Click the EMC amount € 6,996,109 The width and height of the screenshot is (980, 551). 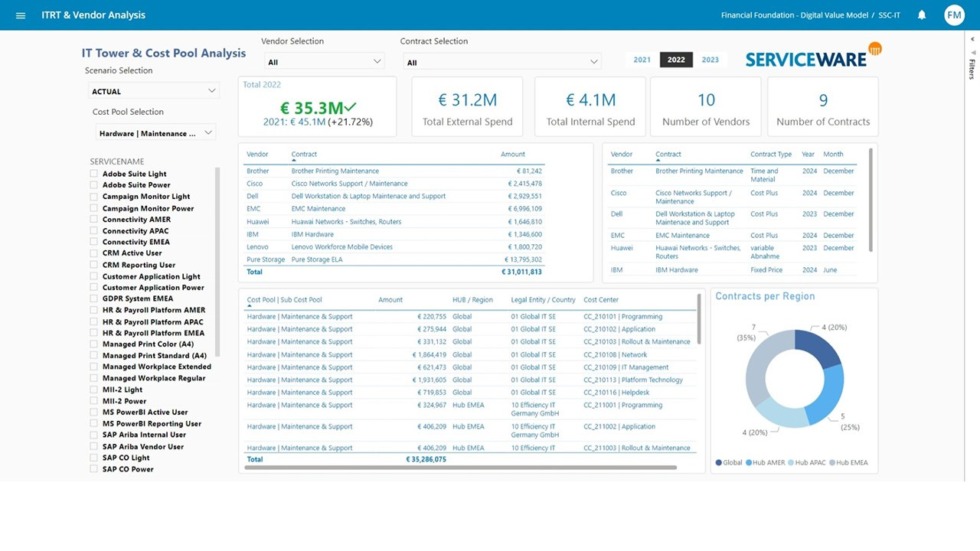[524, 209]
